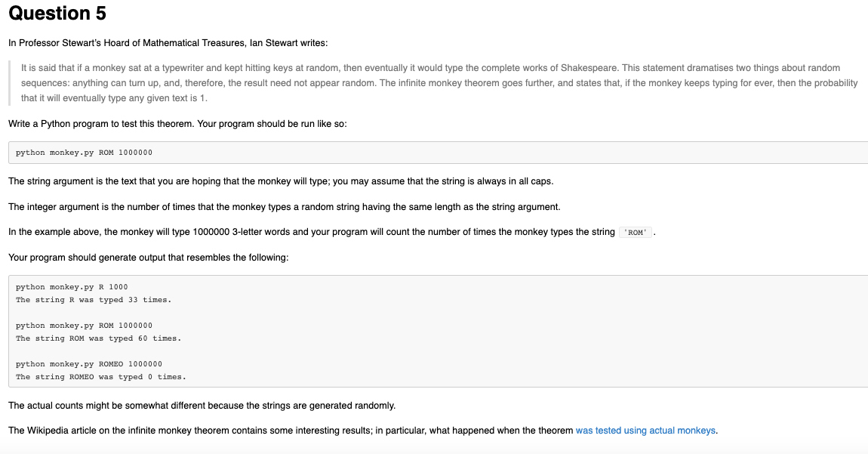The image size is (868, 454).
Task: Click the "In the example above" sentence
Action: 311,232
